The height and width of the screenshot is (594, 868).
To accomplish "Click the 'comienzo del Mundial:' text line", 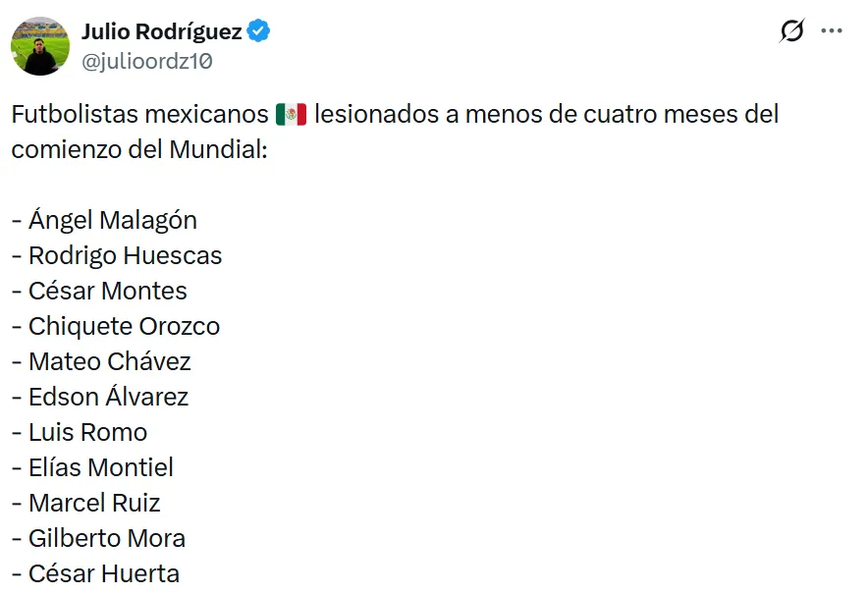I will click(x=139, y=149).
